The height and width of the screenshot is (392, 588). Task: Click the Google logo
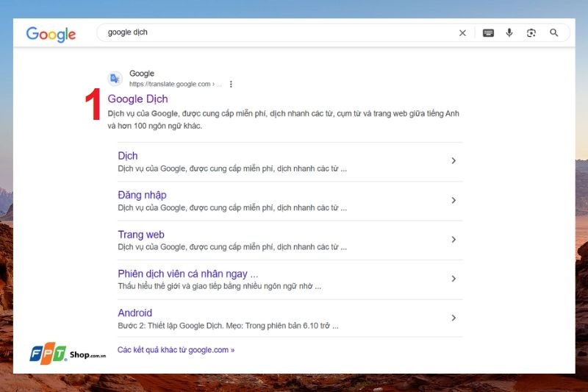click(x=51, y=34)
